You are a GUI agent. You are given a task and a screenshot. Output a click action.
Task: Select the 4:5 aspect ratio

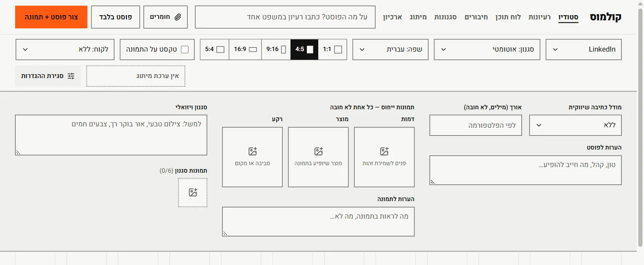(304, 49)
